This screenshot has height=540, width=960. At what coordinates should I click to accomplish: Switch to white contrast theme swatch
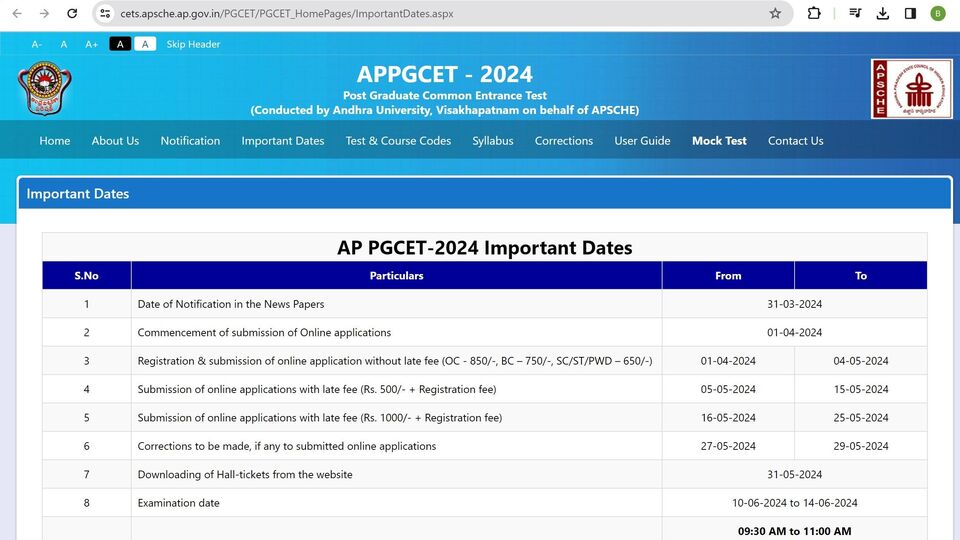(x=145, y=44)
